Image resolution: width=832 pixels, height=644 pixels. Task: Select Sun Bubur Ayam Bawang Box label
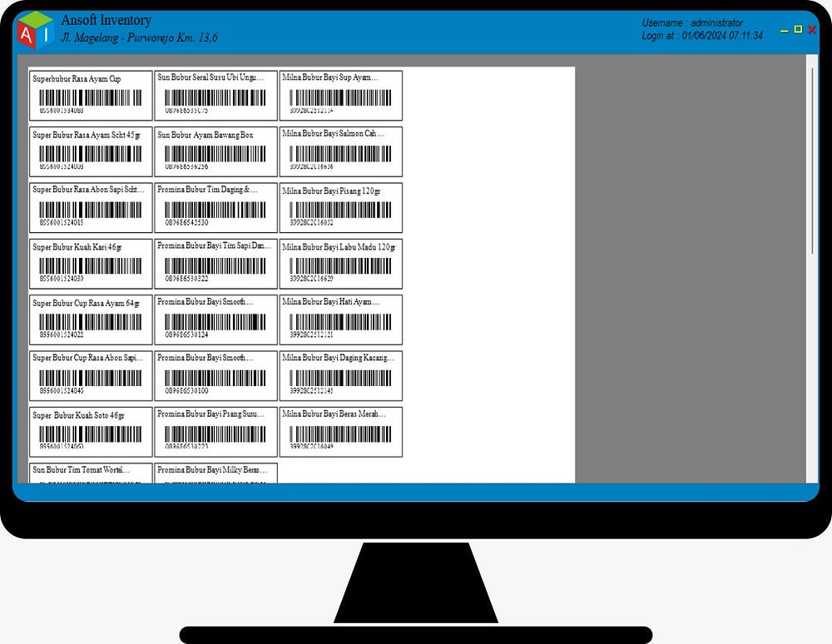pos(216,151)
